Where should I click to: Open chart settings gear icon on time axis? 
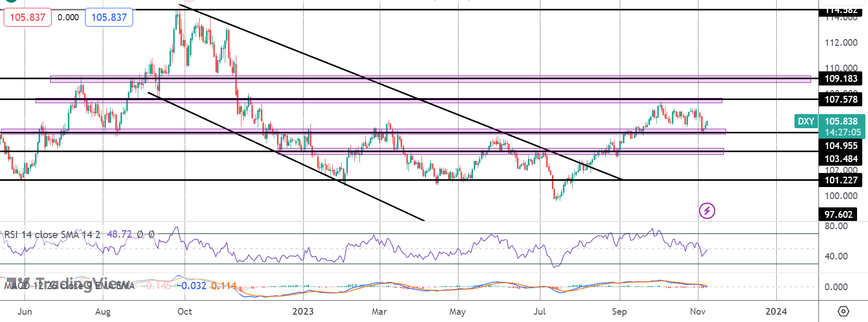tap(843, 312)
